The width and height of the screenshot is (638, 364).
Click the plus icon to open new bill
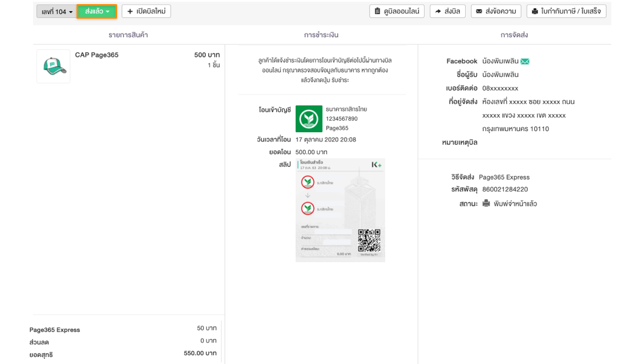pos(130,12)
